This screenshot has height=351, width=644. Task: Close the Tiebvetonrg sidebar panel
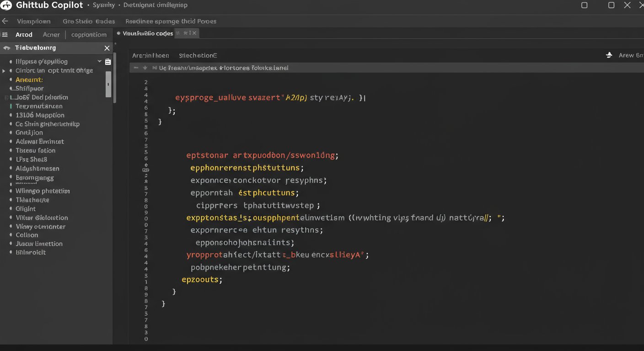tap(107, 48)
